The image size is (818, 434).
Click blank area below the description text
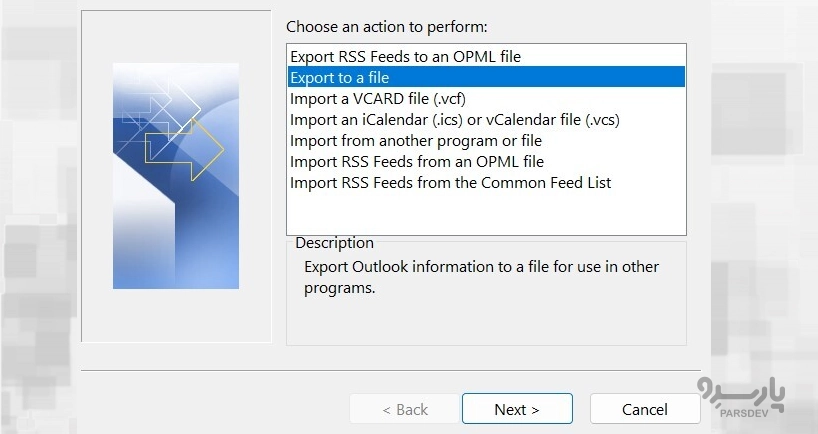pos(486,322)
